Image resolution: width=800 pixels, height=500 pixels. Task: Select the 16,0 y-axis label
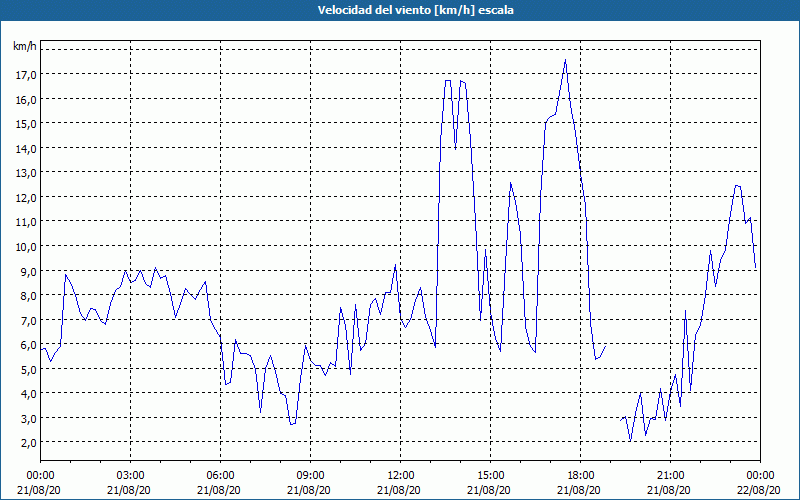(x=26, y=99)
